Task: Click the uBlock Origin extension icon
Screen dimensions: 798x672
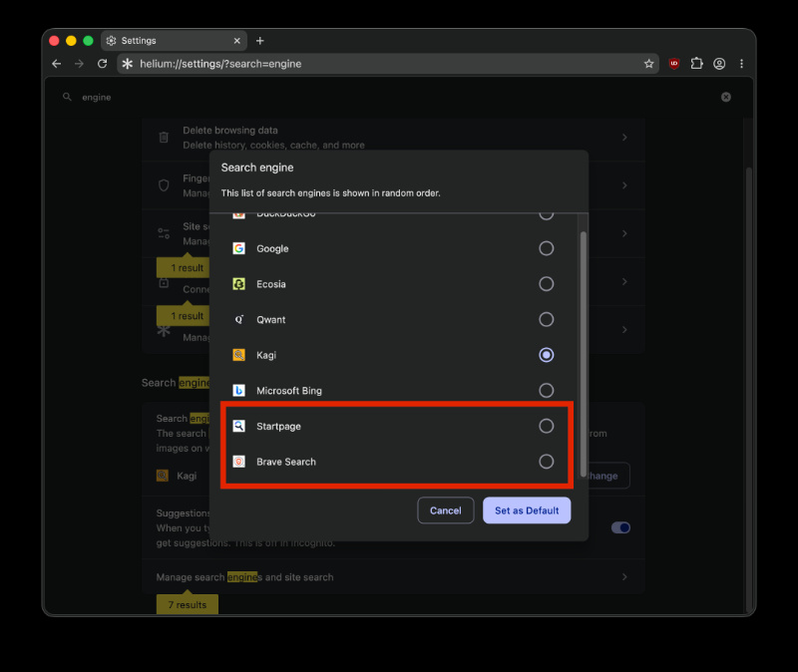Action: (x=674, y=64)
